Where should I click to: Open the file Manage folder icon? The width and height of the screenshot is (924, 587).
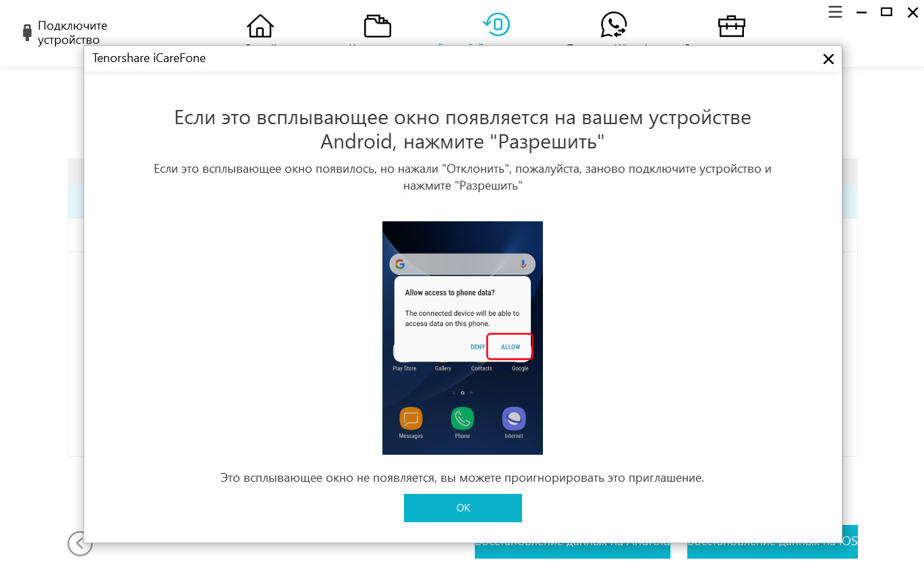pyautogui.click(x=378, y=26)
